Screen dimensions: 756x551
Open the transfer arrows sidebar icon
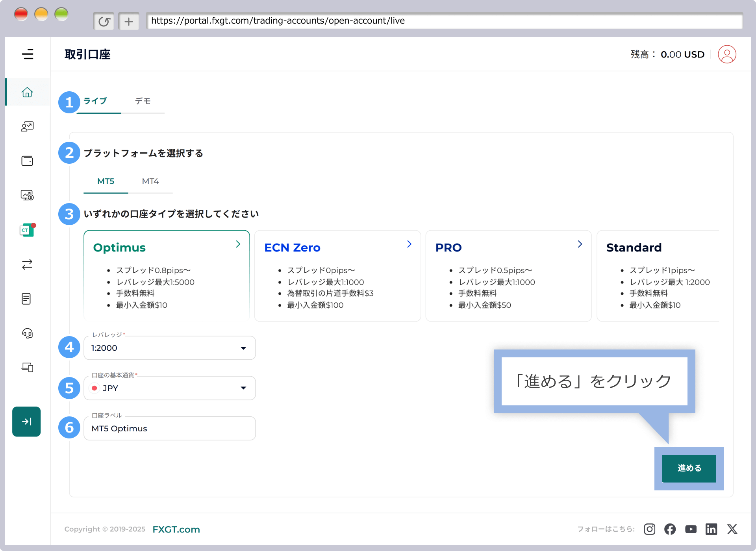(x=27, y=264)
